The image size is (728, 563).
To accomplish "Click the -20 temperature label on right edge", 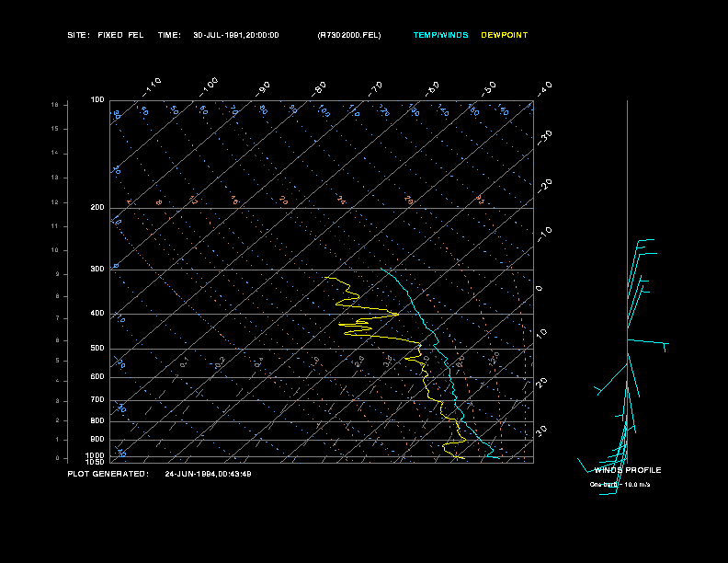I will tap(544, 186).
